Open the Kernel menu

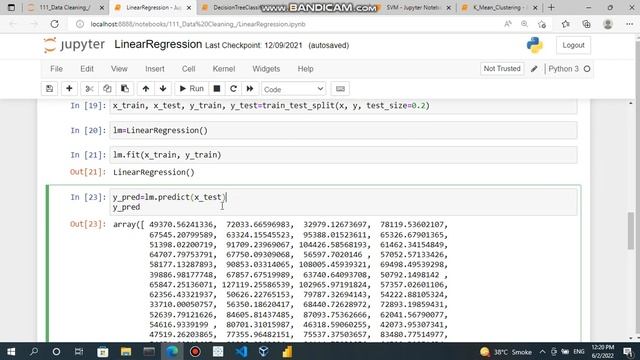tap(224, 69)
